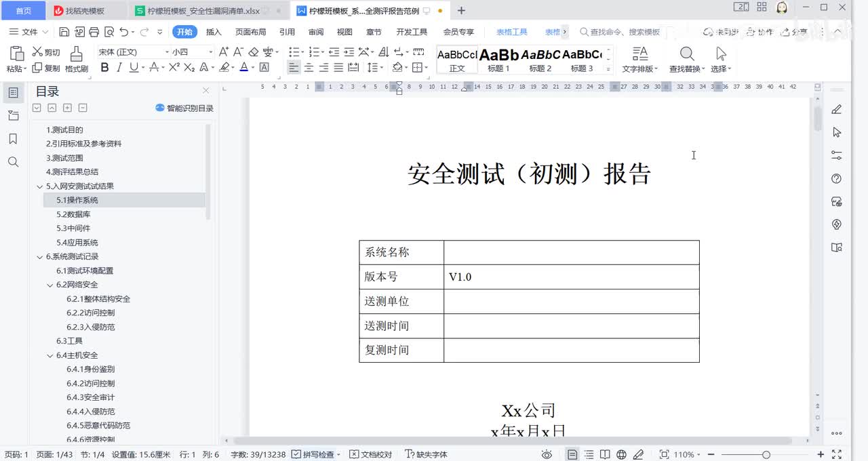Switch to the 视图 ribbon tab
This screenshot has height=461, width=868.
click(x=344, y=32)
